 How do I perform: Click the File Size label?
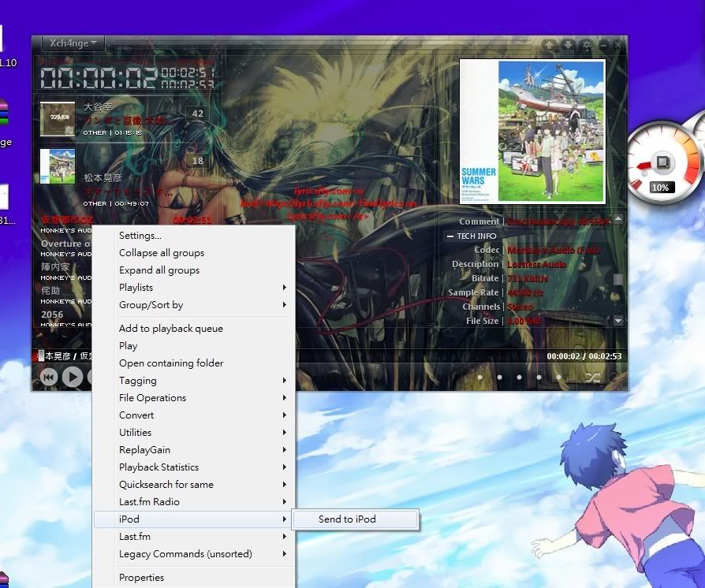pyautogui.click(x=483, y=321)
